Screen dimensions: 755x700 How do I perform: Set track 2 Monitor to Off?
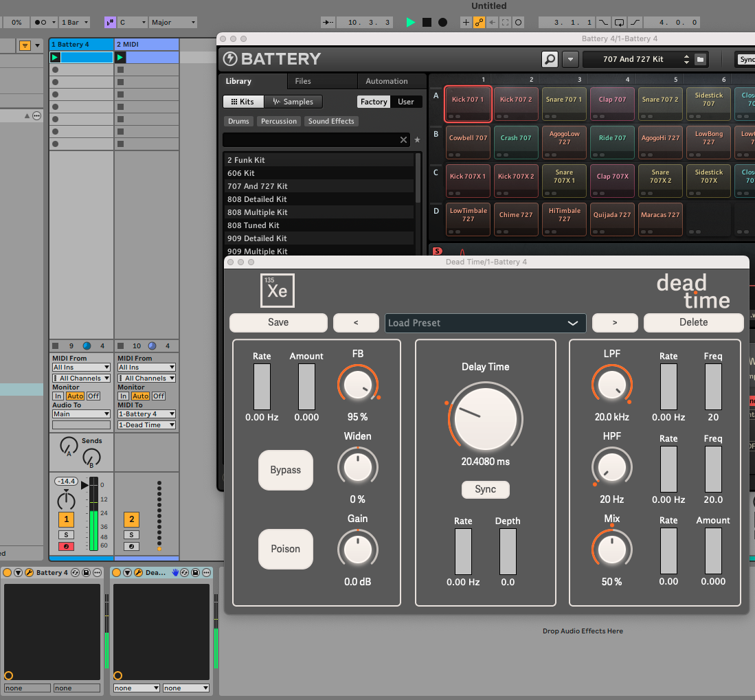pos(159,396)
